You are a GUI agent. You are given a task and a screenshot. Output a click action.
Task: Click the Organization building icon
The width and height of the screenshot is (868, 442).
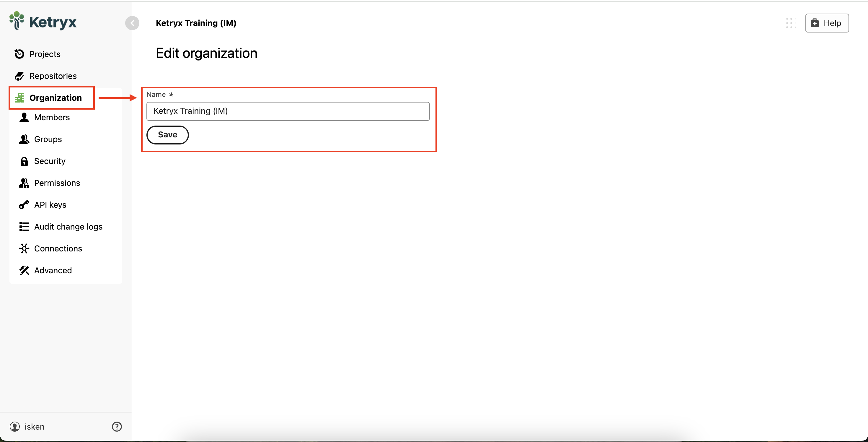(x=19, y=98)
